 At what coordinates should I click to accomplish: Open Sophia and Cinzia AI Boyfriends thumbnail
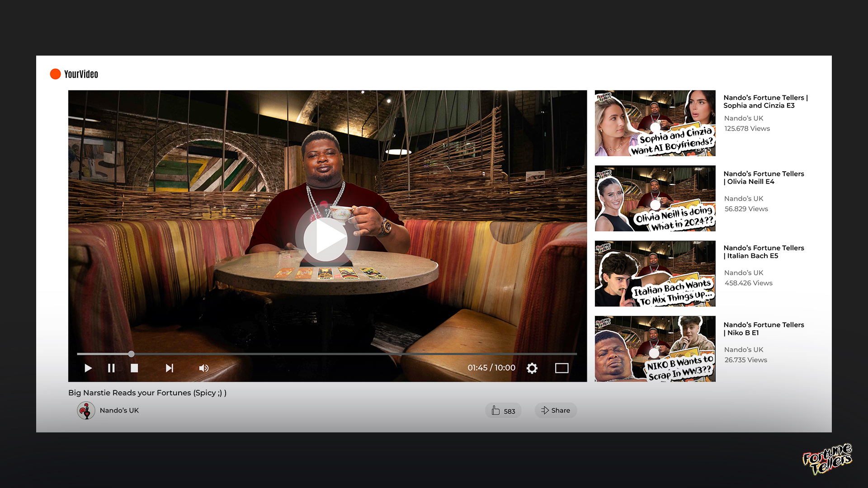tap(655, 123)
